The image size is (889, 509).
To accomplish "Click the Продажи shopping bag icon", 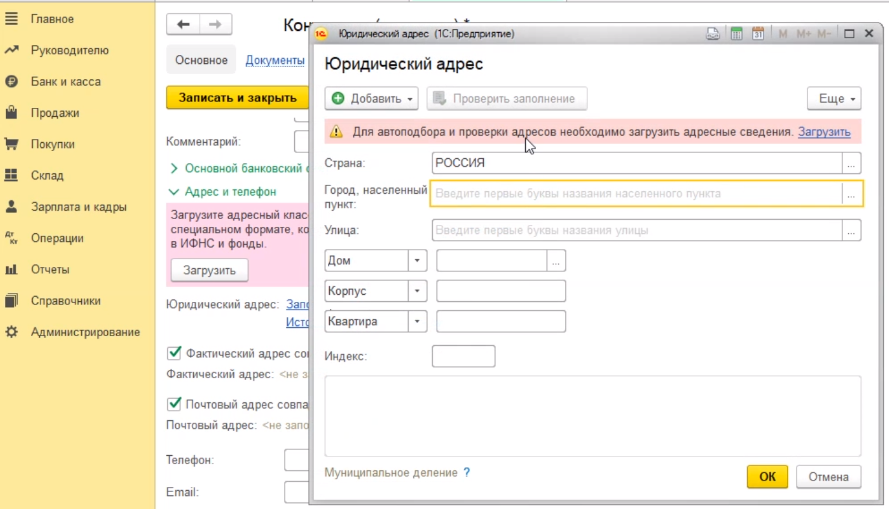I will tap(11, 112).
